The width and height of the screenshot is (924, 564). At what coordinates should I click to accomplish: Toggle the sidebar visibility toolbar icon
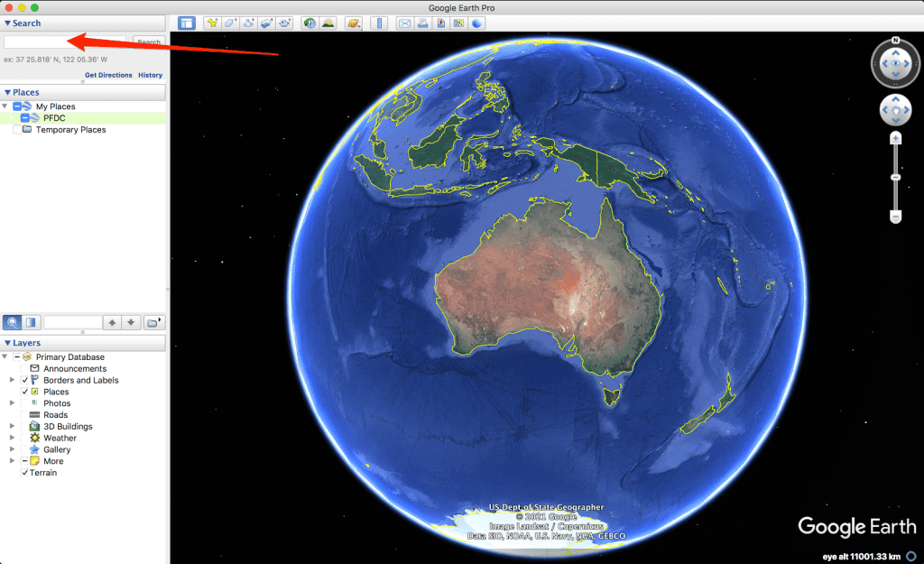click(187, 23)
